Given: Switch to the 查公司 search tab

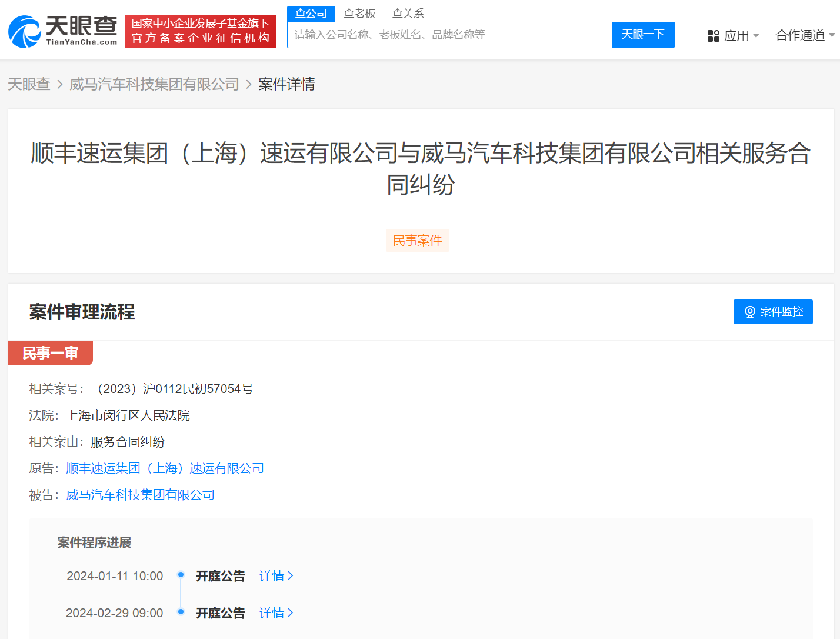Looking at the screenshot, I should (x=311, y=14).
